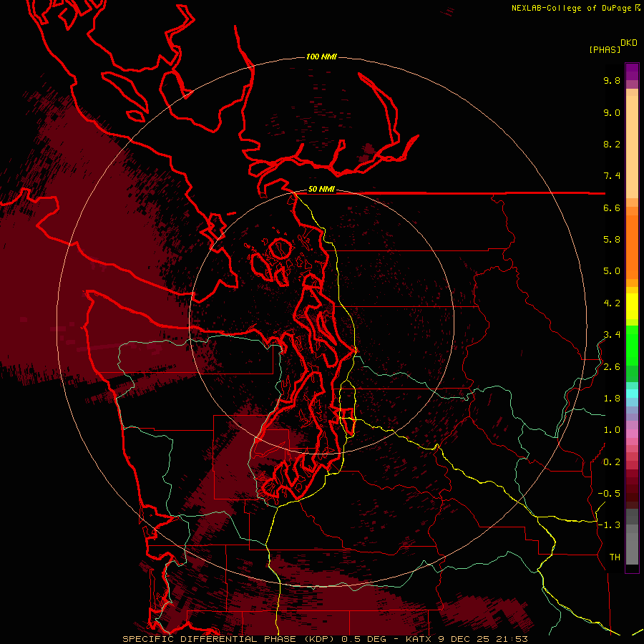
Task: Click the 1.8 value on the color scale
Action: click(x=612, y=399)
